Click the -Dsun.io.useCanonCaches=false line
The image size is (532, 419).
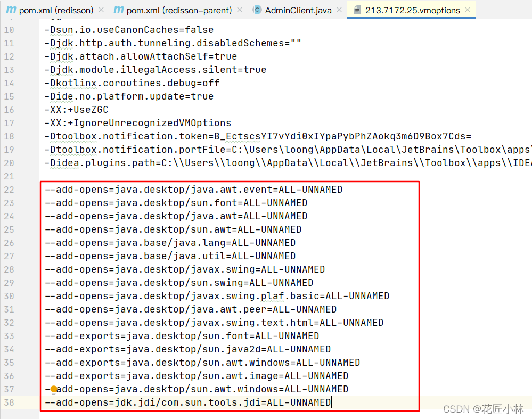tap(129, 30)
